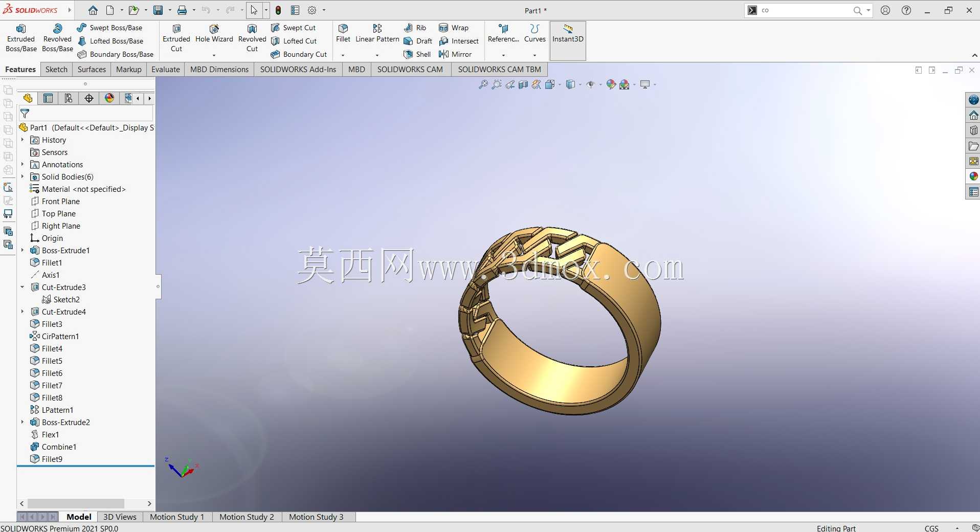Switch to the 3D Views tab
This screenshot has width=980, height=532.
pyautogui.click(x=120, y=517)
